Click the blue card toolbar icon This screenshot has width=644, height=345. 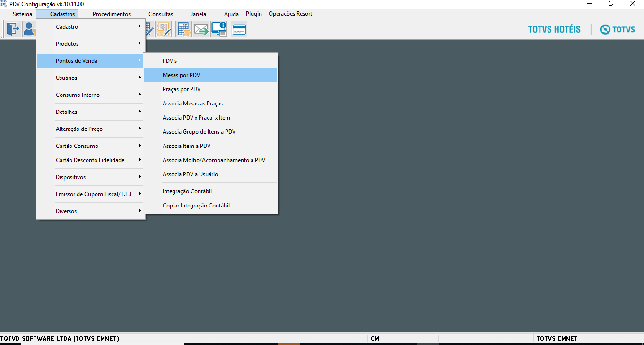coord(239,29)
